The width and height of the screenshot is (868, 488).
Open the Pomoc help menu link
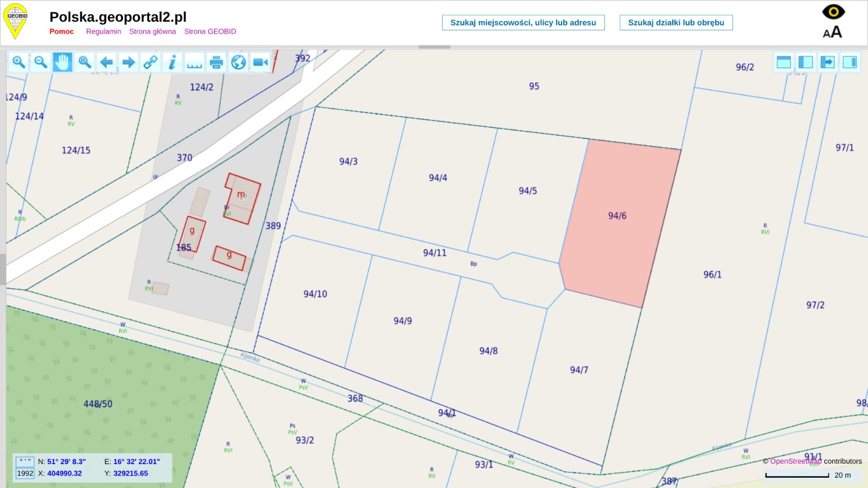click(61, 31)
